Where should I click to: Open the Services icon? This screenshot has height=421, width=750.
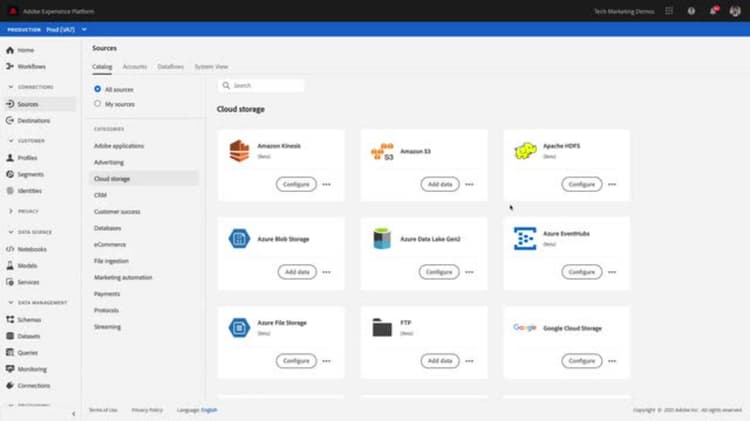10,282
